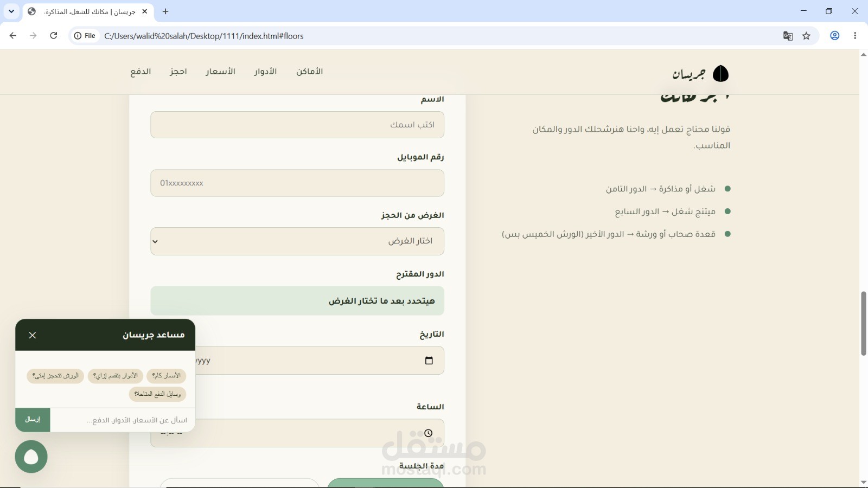The width and height of the screenshot is (868, 488).
Task: Click the browser forward arrow
Action: (33, 36)
